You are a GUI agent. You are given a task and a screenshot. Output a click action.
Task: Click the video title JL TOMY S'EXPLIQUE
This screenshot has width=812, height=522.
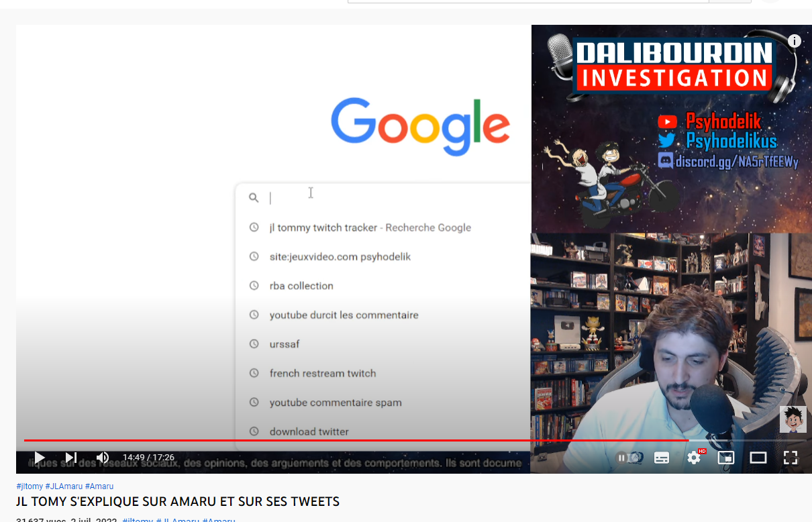tap(178, 502)
